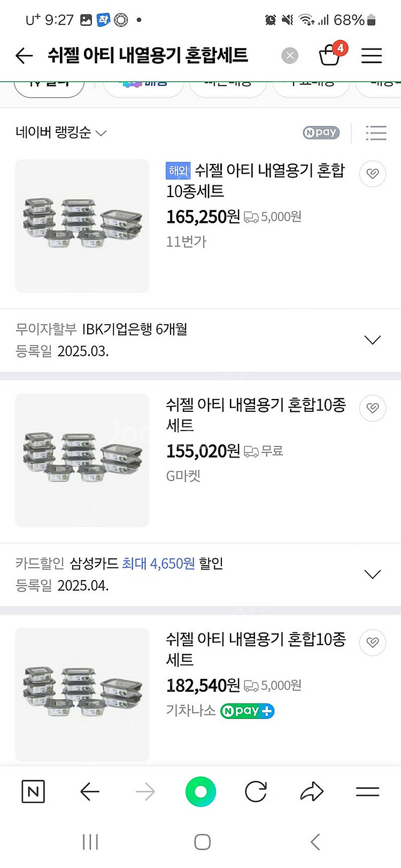Open the browser bottom two-line menu

click(368, 792)
